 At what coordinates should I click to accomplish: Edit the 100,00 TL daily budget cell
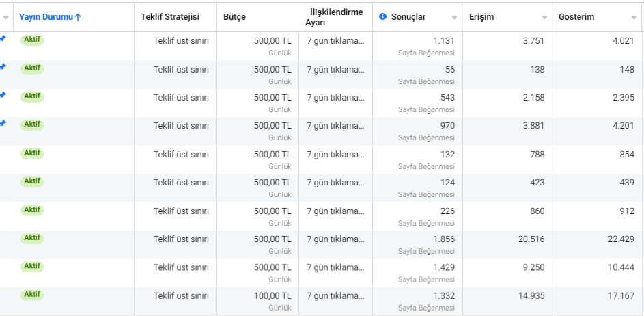pyautogui.click(x=258, y=301)
